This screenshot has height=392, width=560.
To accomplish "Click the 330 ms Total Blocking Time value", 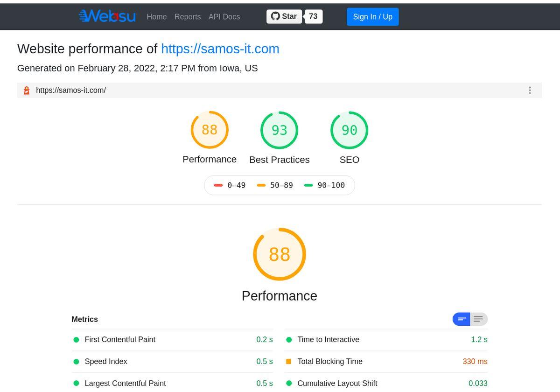I will point(475,362).
